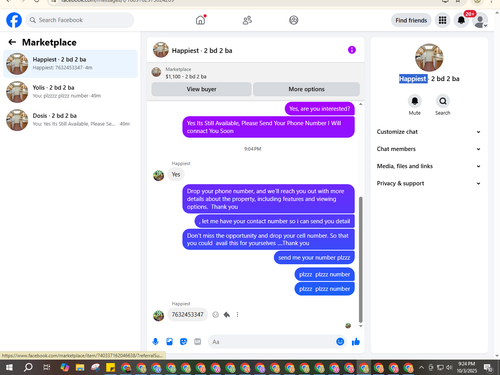Viewport: 500px width, 375px height.
Task: Click the 'send me your number plzzz' message
Action: click(x=314, y=257)
